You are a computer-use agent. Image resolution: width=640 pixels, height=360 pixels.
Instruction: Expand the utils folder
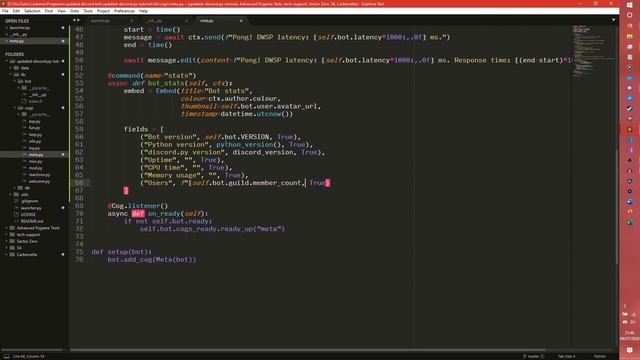(x=11, y=195)
